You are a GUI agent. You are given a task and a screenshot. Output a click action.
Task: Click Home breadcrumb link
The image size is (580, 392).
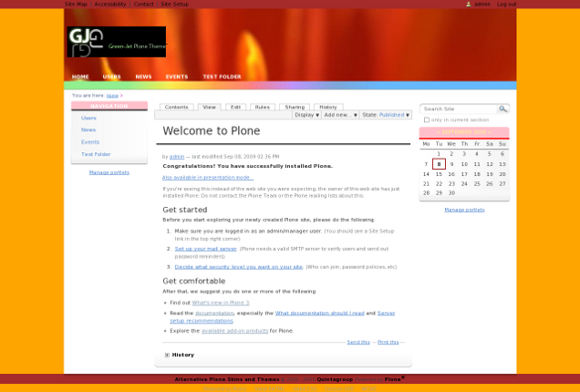coord(112,96)
